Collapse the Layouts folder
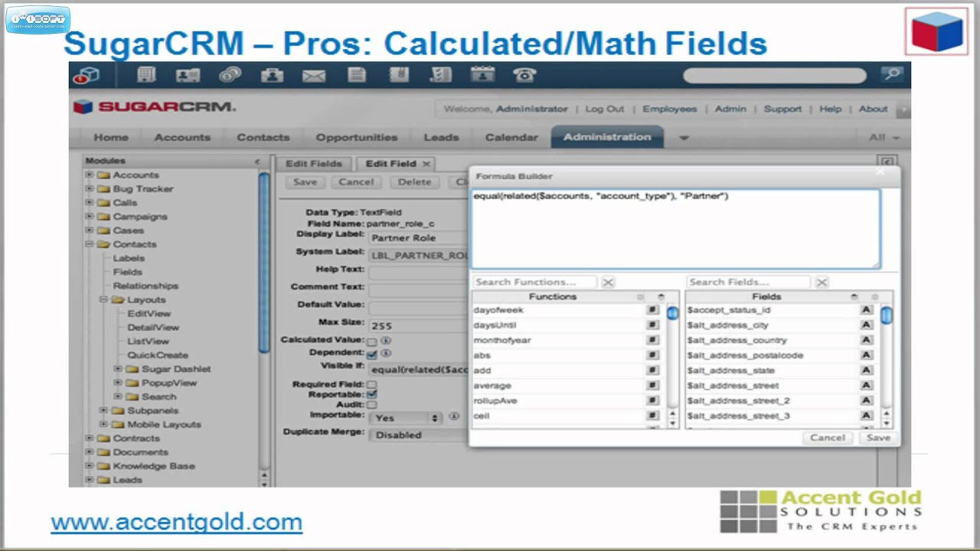 coord(103,300)
